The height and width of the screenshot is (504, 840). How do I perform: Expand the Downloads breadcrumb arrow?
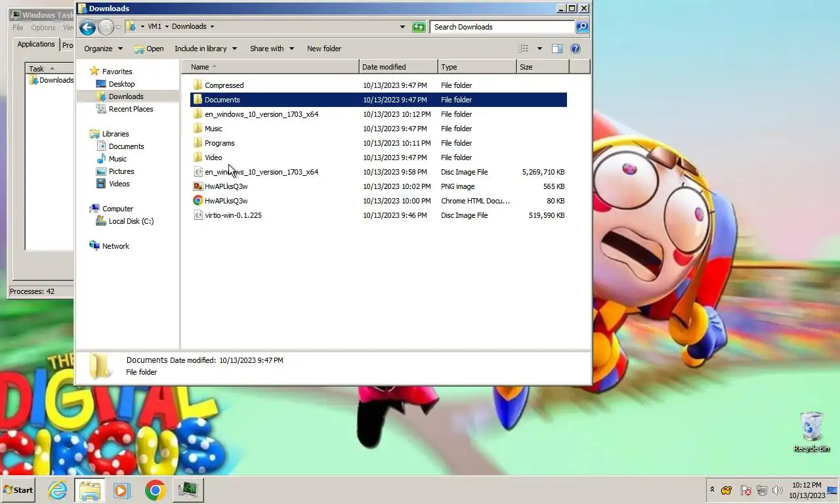tap(212, 27)
